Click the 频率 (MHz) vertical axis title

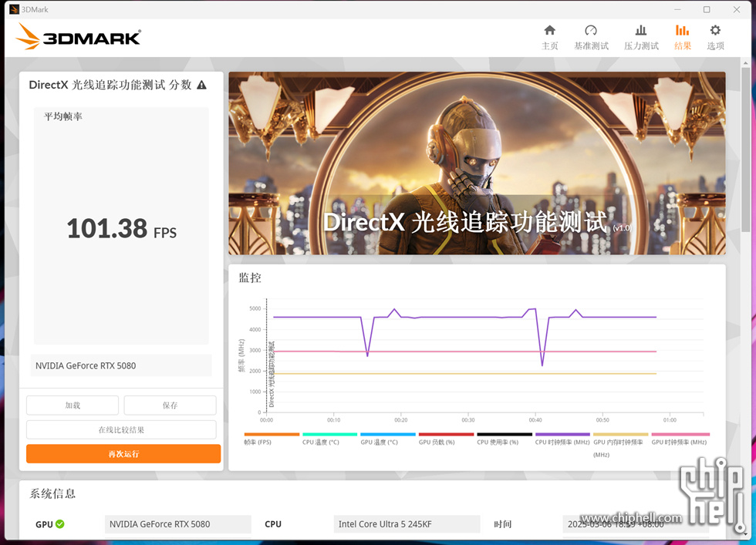[x=241, y=355]
